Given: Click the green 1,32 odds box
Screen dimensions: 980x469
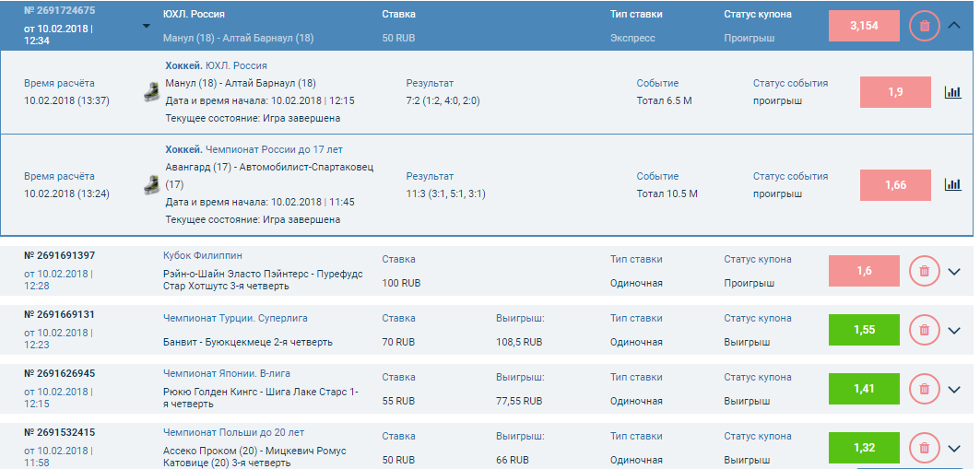Looking at the screenshot, I should [x=864, y=448].
